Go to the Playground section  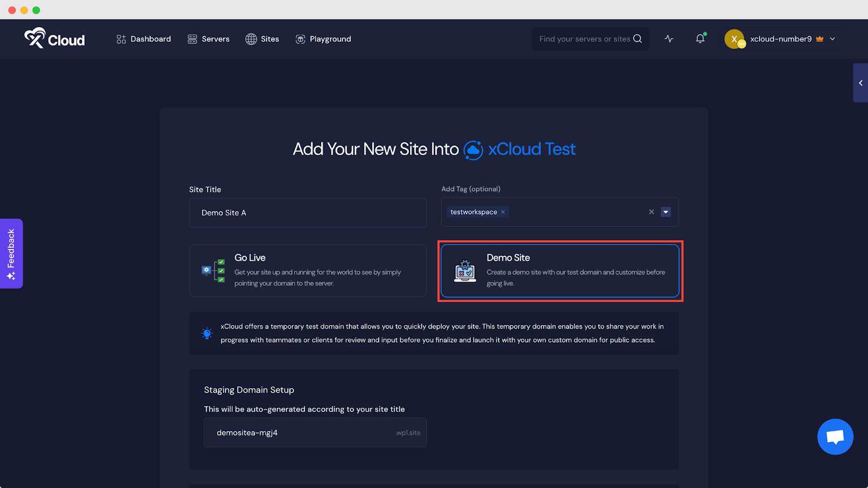click(323, 38)
